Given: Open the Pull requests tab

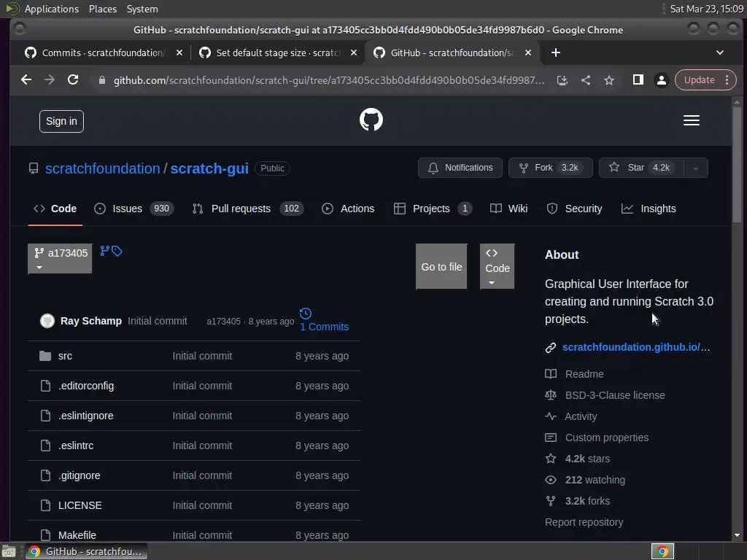Looking at the screenshot, I should 248,209.
